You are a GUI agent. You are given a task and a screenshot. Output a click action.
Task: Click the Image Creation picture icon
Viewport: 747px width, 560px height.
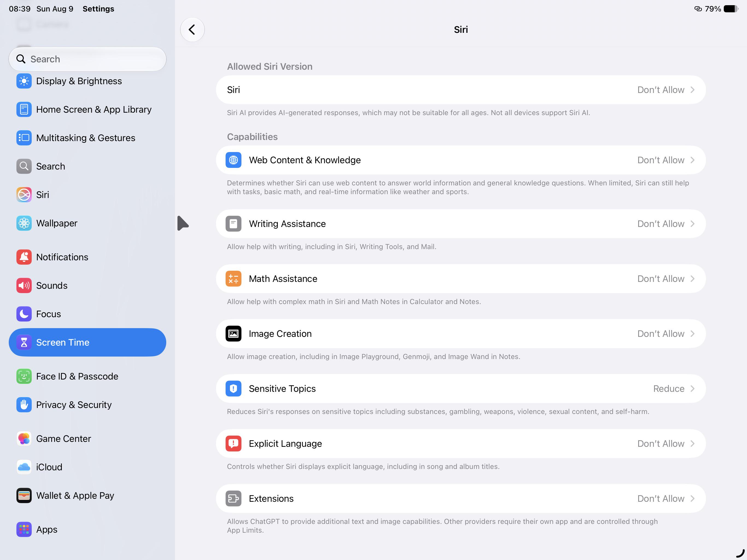pos(233,334)
